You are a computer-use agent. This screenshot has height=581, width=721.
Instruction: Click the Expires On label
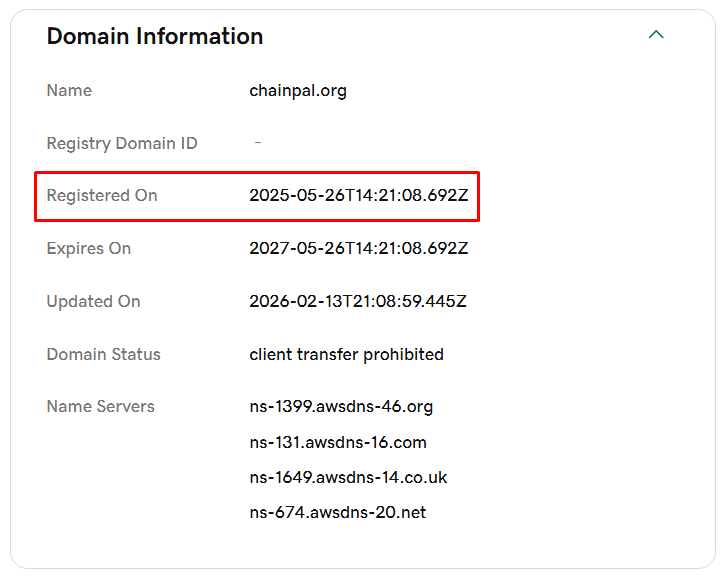[x=89, y=249]
